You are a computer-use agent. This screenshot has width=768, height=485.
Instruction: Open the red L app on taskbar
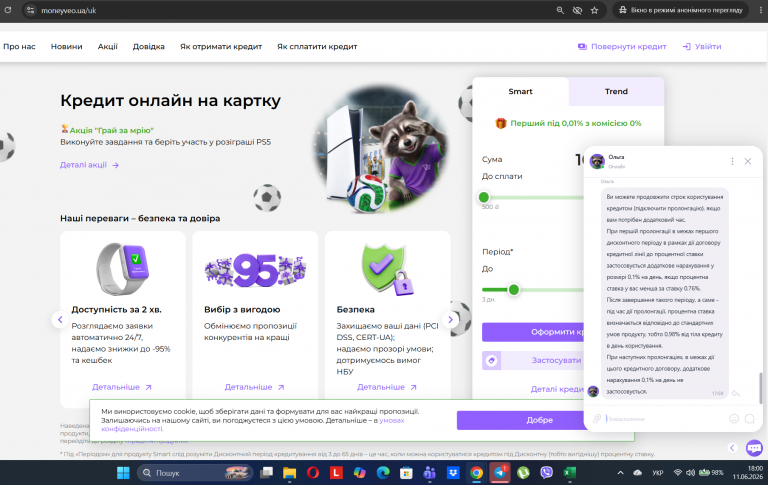click(336, 473)
